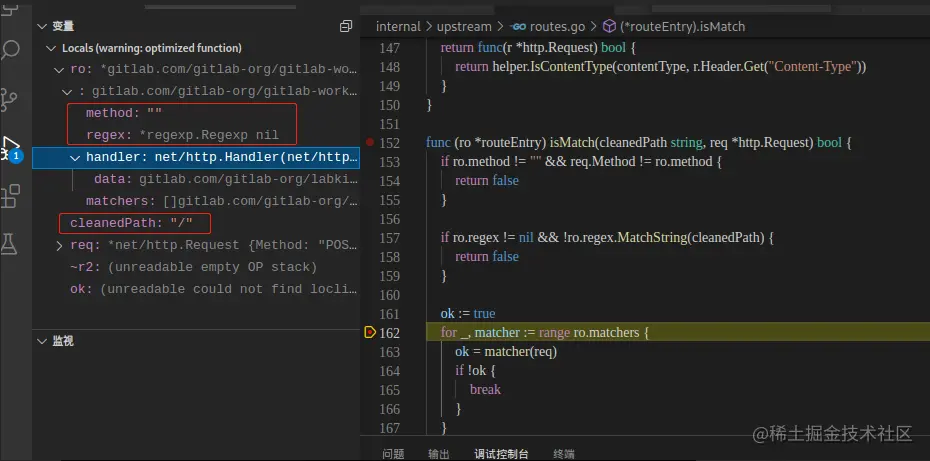
Task: Toggle the breakpoint on line 152
Action: [370, 142]
